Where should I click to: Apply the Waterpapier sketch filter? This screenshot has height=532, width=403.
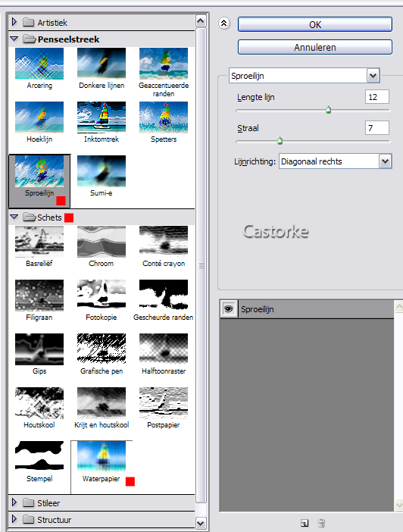101,457
